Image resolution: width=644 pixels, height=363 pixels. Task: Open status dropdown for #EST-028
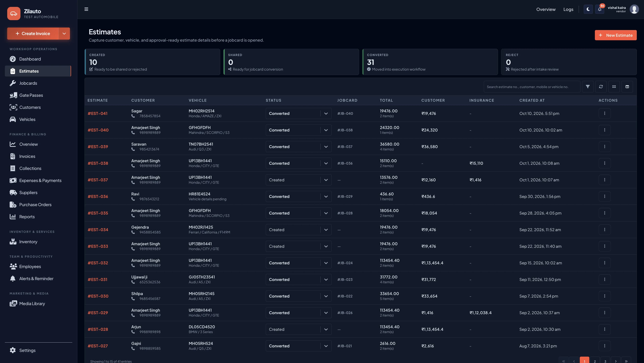299,329
